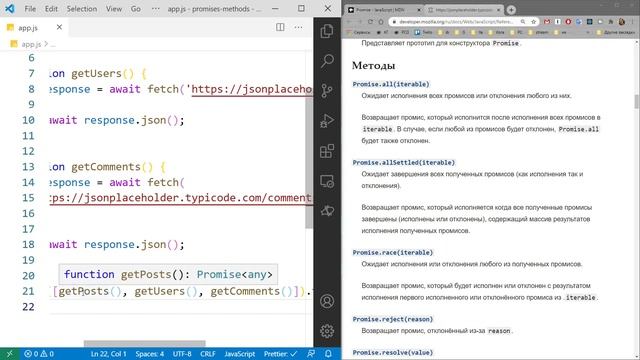Image resolution: width=640 pixels, height=360 pixels.
Task: Open the Promise.reject(reason) link
Action: coord(392,319)
